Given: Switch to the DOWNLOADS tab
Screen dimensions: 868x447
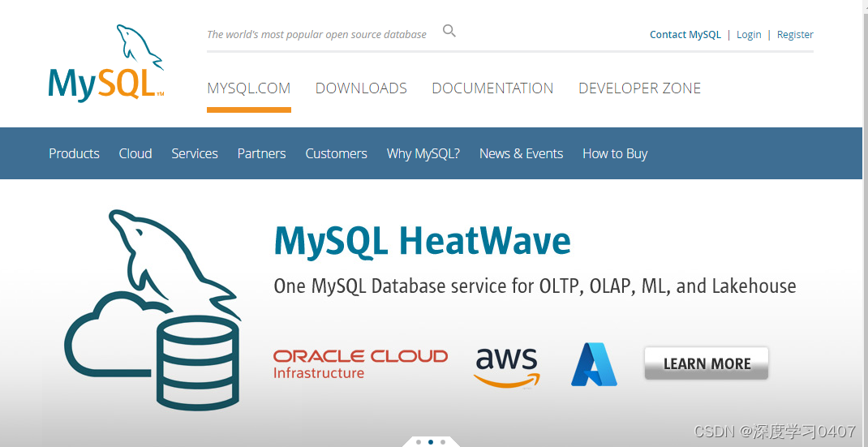Looking at the screenshot, I should click(361, 88).
